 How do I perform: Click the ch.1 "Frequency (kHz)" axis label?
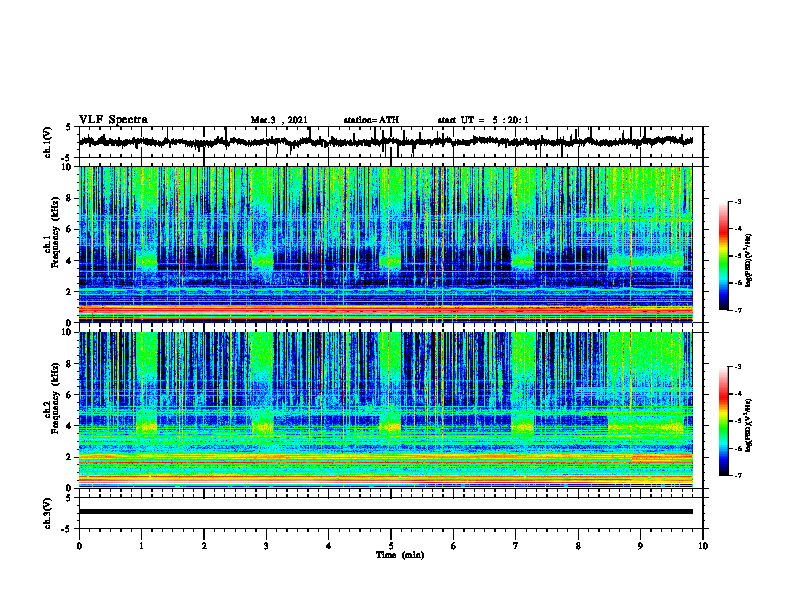(55, 232)
